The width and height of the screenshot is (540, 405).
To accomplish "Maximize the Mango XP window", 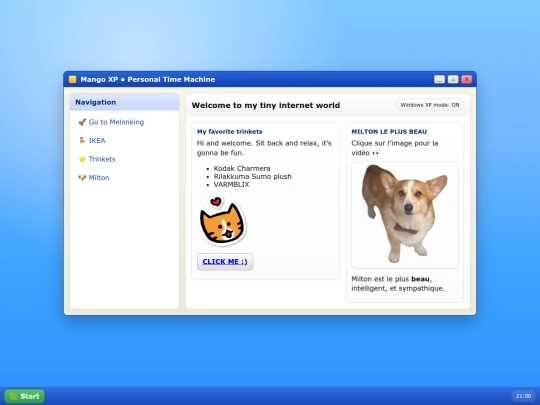I will [453, 80].
